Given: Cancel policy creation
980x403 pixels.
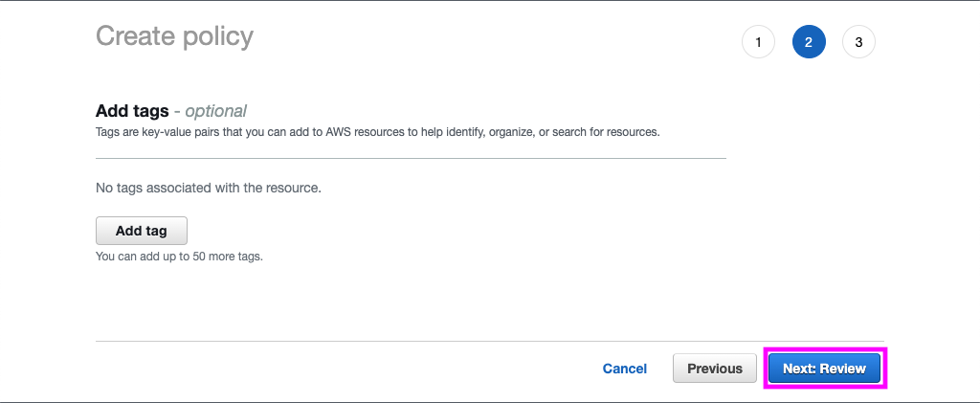Looking at the screenshot, I should (x=624, y=369).
